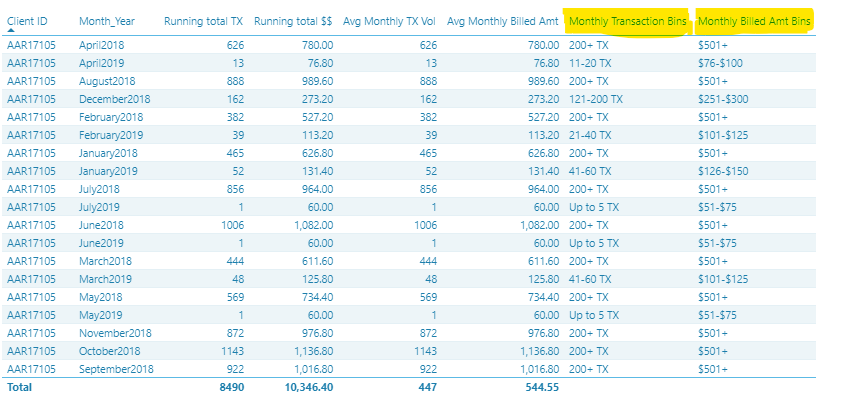
Task: Click the 11-20 TX bin value
Action: click(x=590, y=63)
